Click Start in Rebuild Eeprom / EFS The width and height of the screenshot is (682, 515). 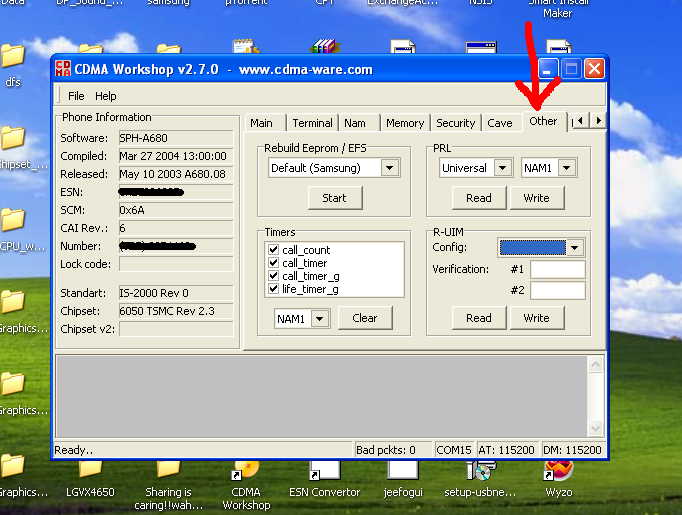tap(334, 198)
